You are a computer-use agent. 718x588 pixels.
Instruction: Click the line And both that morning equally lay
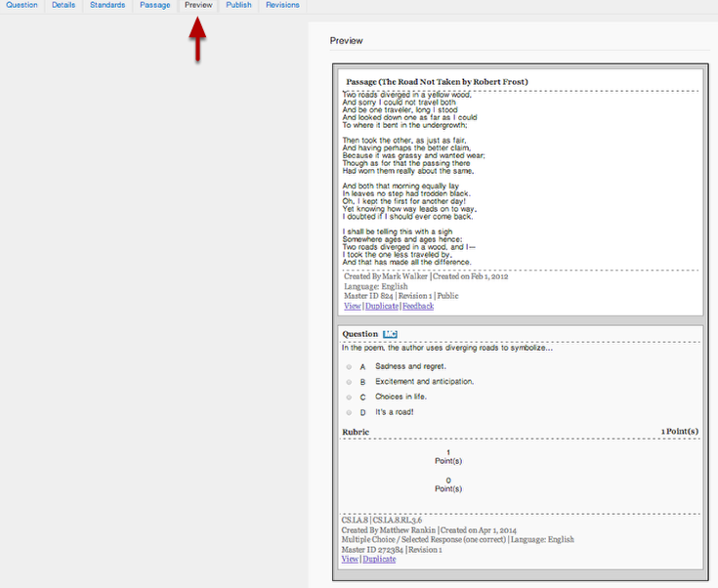pos(401,186)
